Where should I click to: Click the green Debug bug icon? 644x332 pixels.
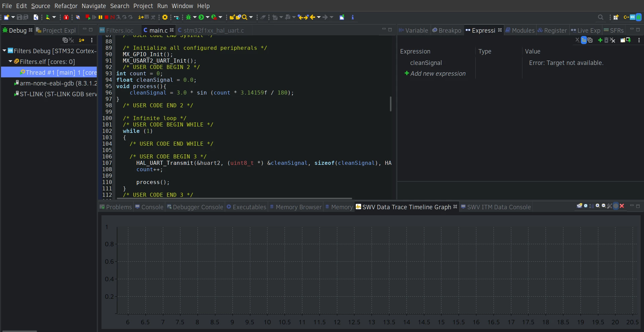pos(188,17)
